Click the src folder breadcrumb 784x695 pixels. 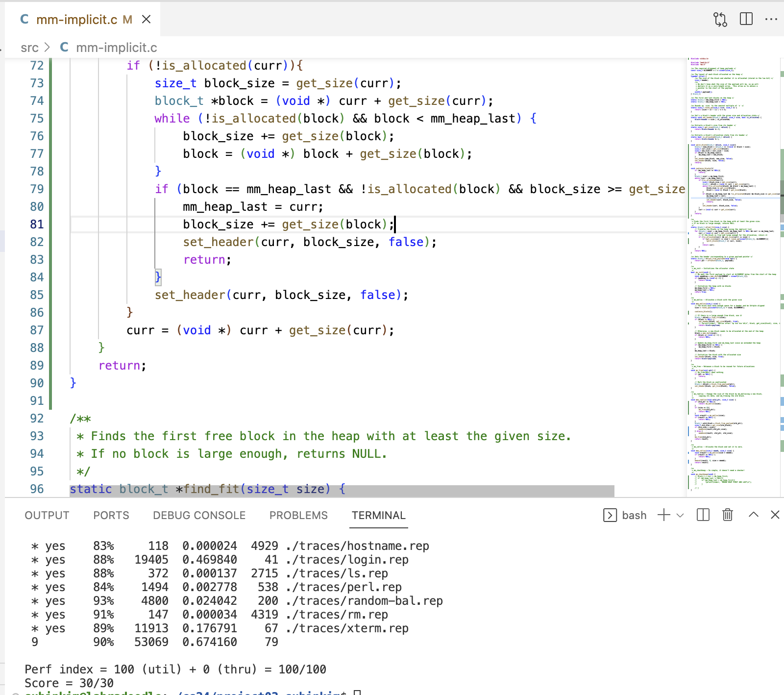point(29,48)
